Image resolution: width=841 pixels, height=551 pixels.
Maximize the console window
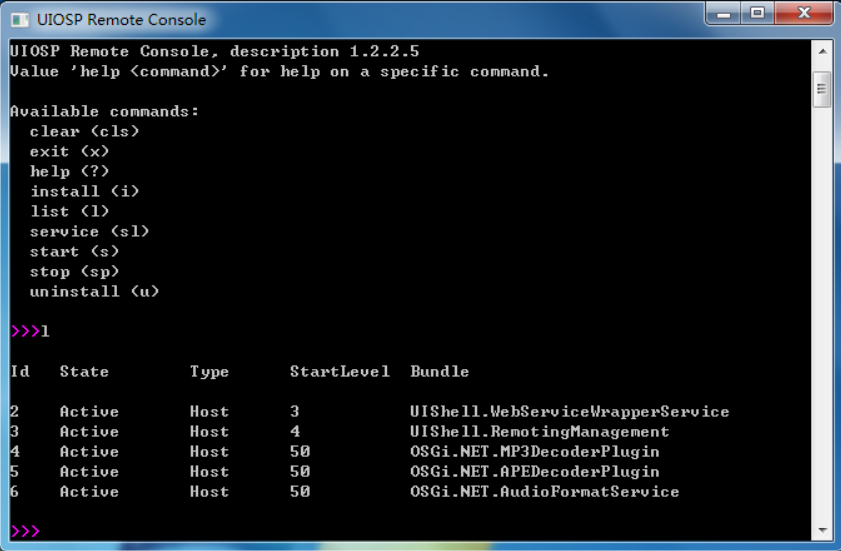click(x=757, y=13)
